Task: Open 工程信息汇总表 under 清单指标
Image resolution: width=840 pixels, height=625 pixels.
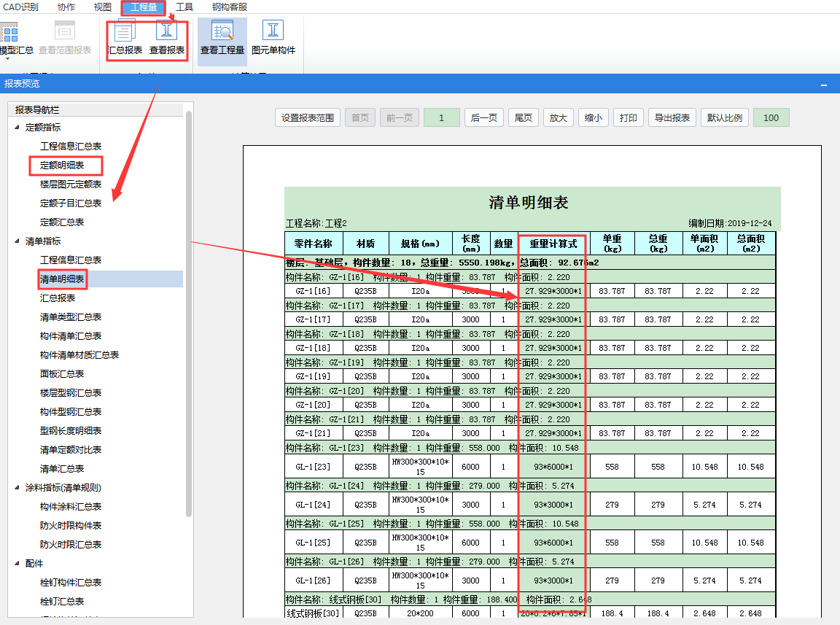Action: (x=71, y=260)
